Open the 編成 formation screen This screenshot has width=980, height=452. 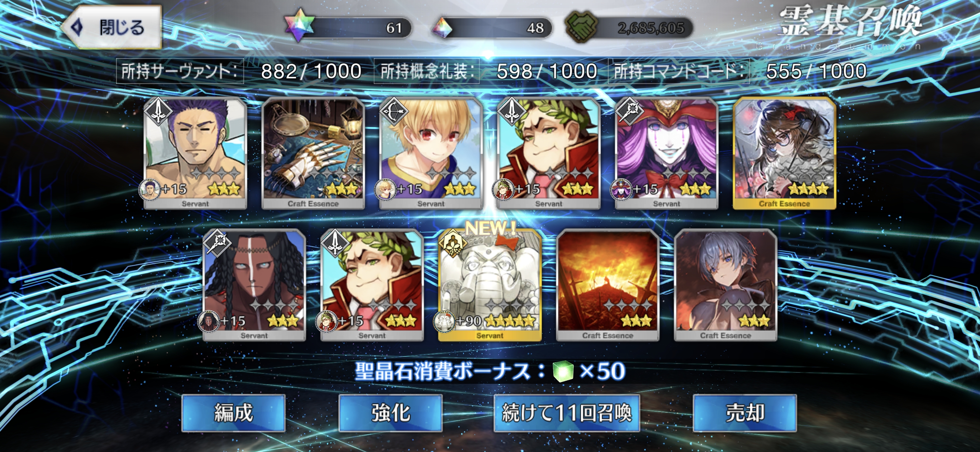click(x=234, y=413)
